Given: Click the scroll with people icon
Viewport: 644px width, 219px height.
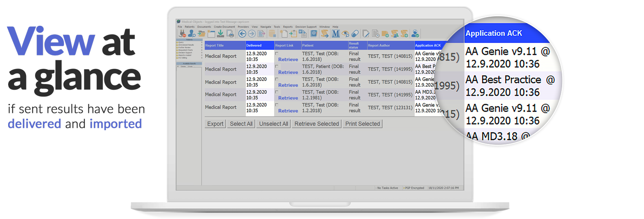Looking at the screenshot, I should [x=395, y=33].
